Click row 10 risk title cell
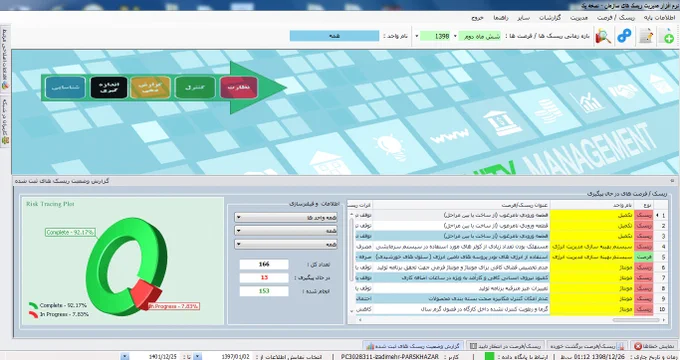The image size is (680, 360). (461, 309)
